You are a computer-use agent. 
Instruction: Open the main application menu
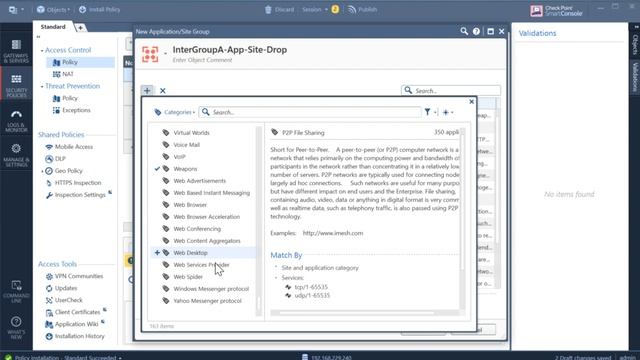(x=16, y=9)
